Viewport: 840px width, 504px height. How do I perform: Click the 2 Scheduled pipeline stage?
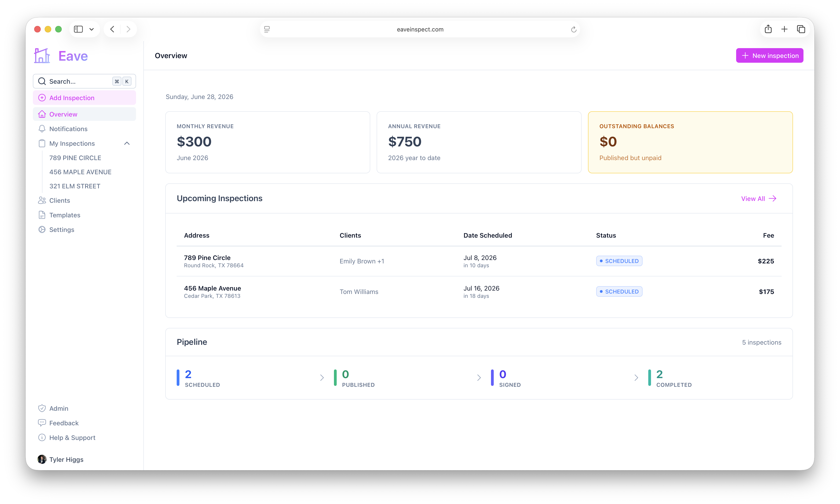(198, 378)
